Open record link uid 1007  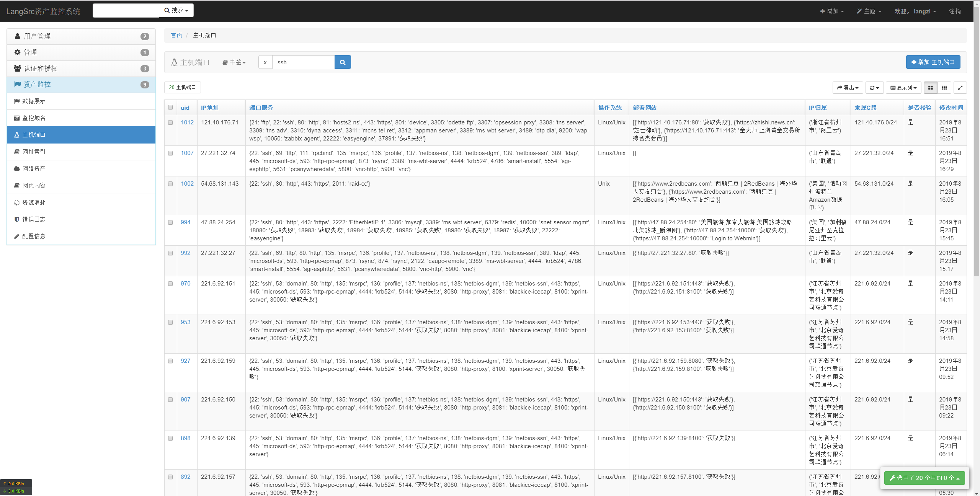pos(187,153)
